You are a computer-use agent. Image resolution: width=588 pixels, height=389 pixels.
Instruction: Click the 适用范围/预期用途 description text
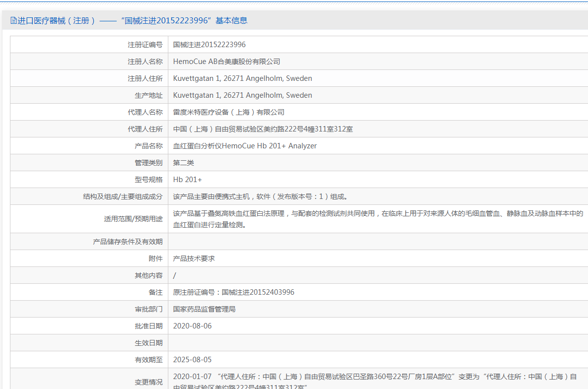pyautogui.click(x=377, y=219)
